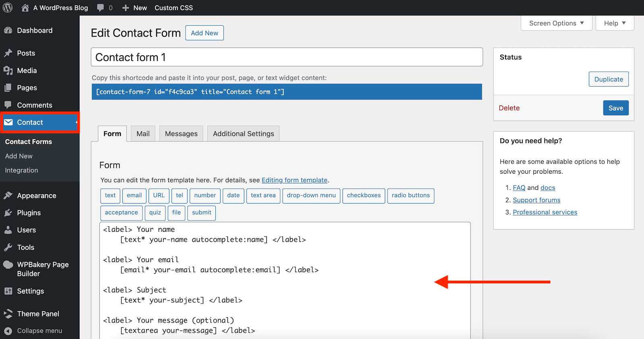Insert a radio buttons tag
Viewport: 644px width, 339px height.
[411, 195]
